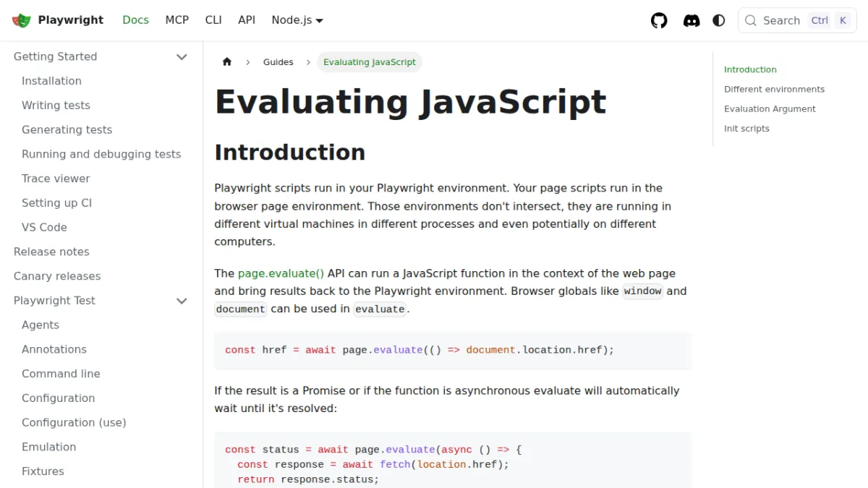868x488 pixels.
Task: Open the CLI tab
Action: (x=213, y=20)
